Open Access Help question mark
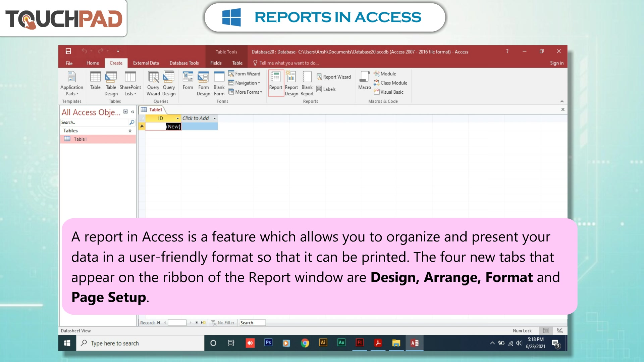The height and width of the screenshot is (362, 644). [x=507, y=51]
